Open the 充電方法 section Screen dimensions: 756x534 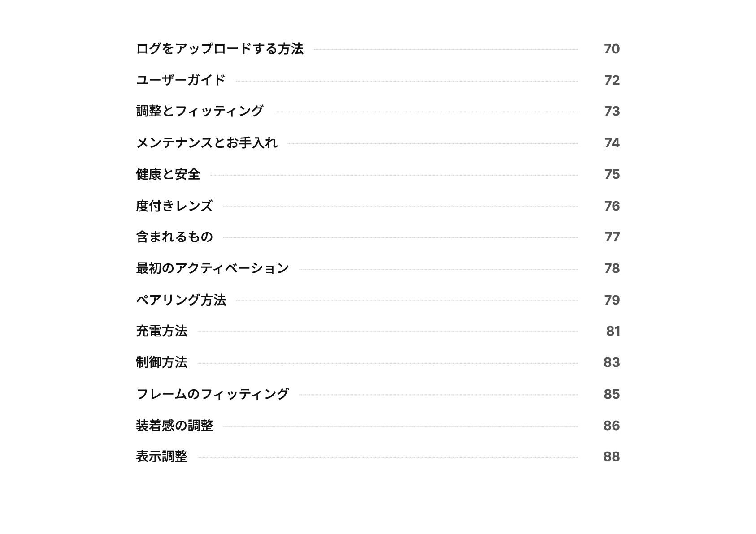click(x=161, y=331)
